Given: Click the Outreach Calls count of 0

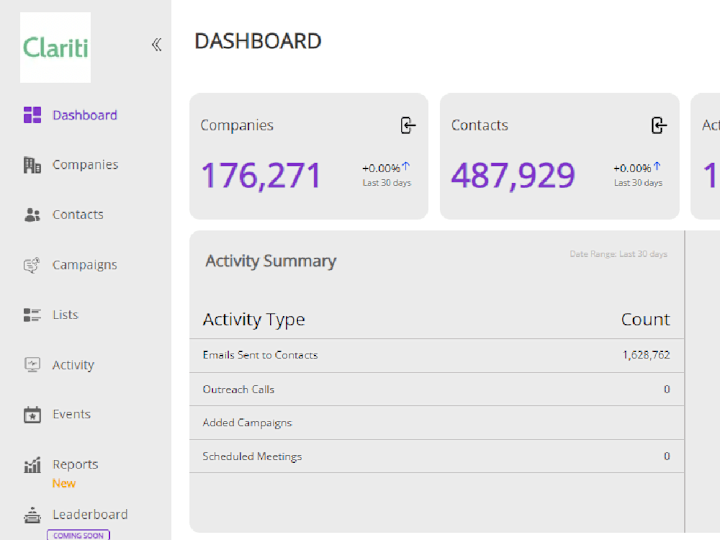Looking at the screenshot, I should [667, 389].
